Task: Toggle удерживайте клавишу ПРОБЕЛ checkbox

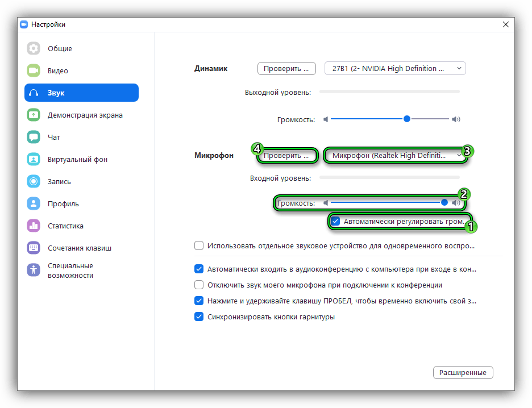Action: (199, 301)
